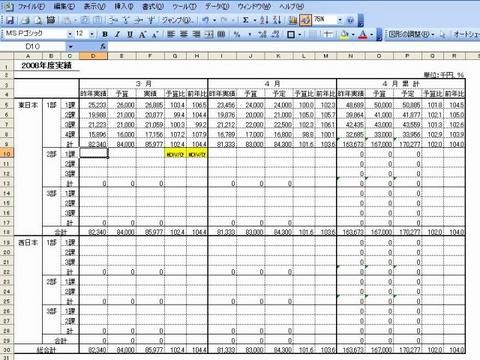
Task: Click the Font Color red A swatch
Action: 363,34
